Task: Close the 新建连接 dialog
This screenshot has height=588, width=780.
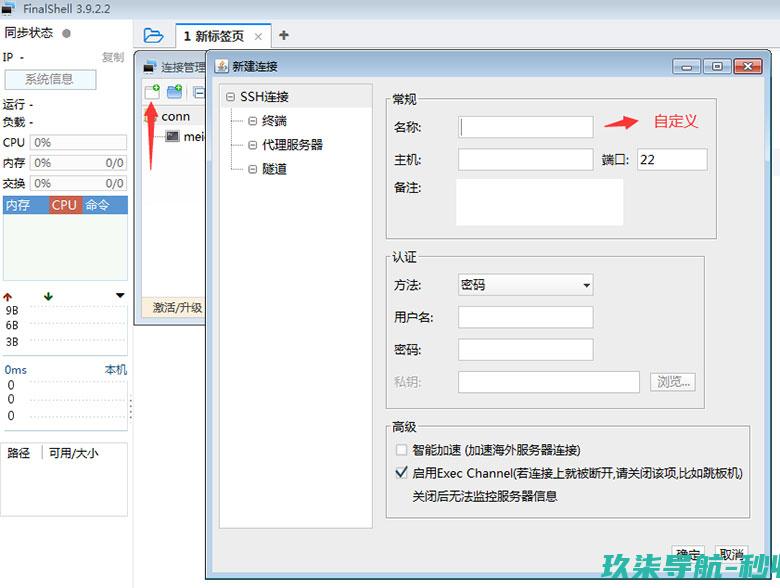Action: point(748,66)
